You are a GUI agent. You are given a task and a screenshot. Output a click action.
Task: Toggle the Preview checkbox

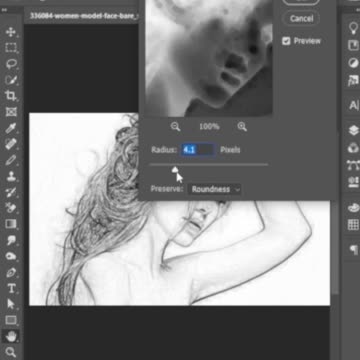[286, 41]
